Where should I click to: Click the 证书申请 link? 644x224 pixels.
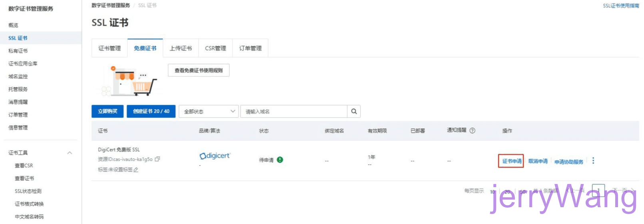511,161
